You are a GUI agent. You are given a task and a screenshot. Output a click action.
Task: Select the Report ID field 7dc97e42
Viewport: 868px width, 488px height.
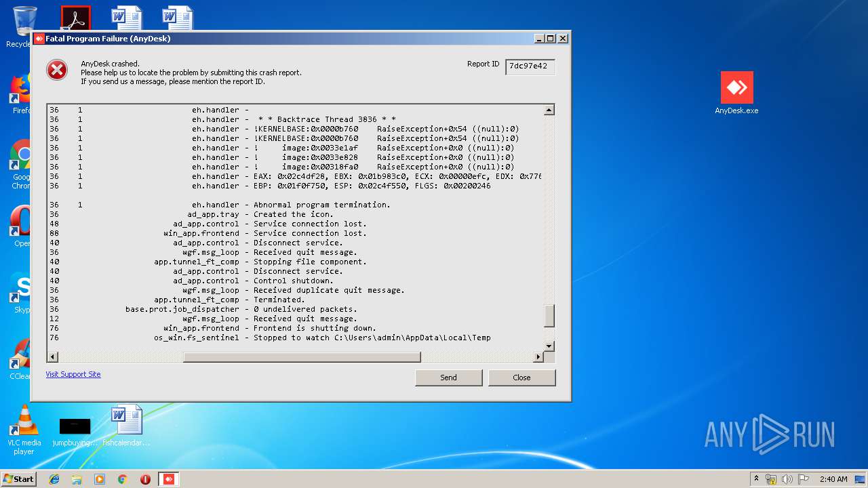[530, 66]
